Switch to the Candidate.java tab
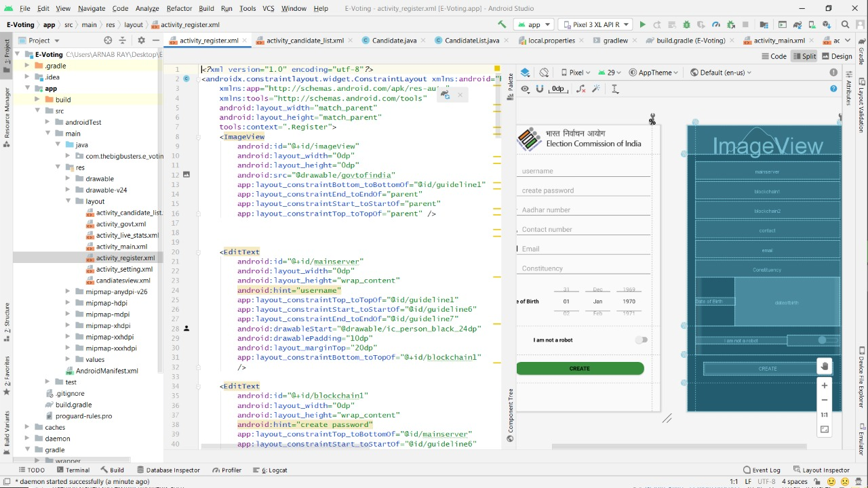This screenshot has height=488, width=868. [394, 41]
